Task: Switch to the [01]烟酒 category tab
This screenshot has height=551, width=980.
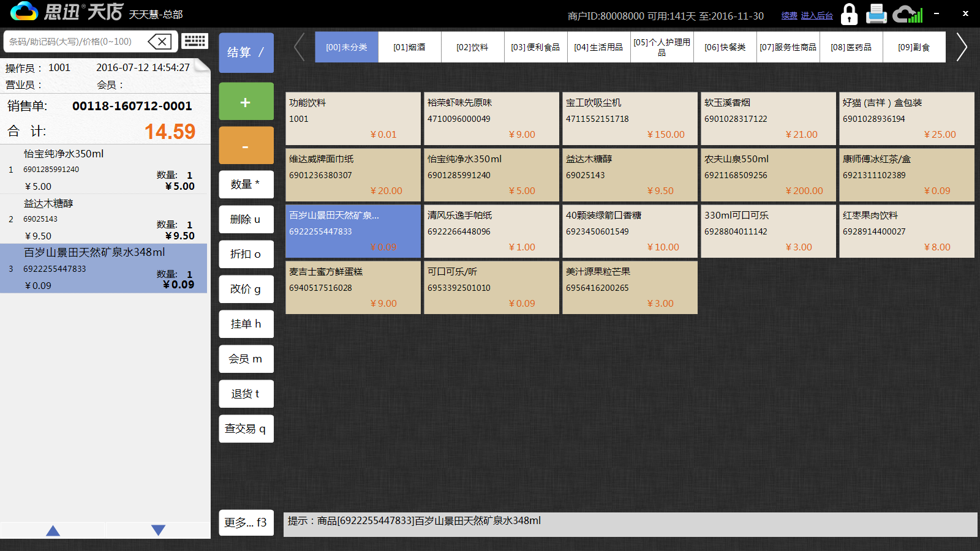Action: 409,47
